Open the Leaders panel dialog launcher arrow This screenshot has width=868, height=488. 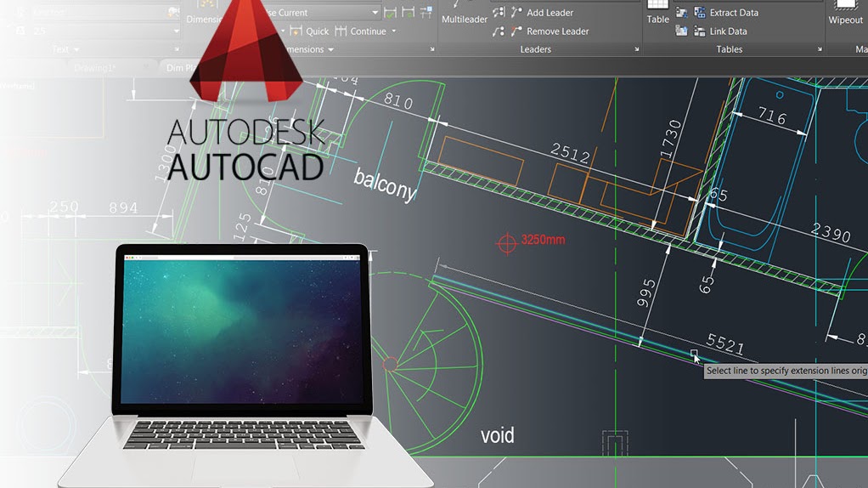pyautogui.click(x=637, y=49)
